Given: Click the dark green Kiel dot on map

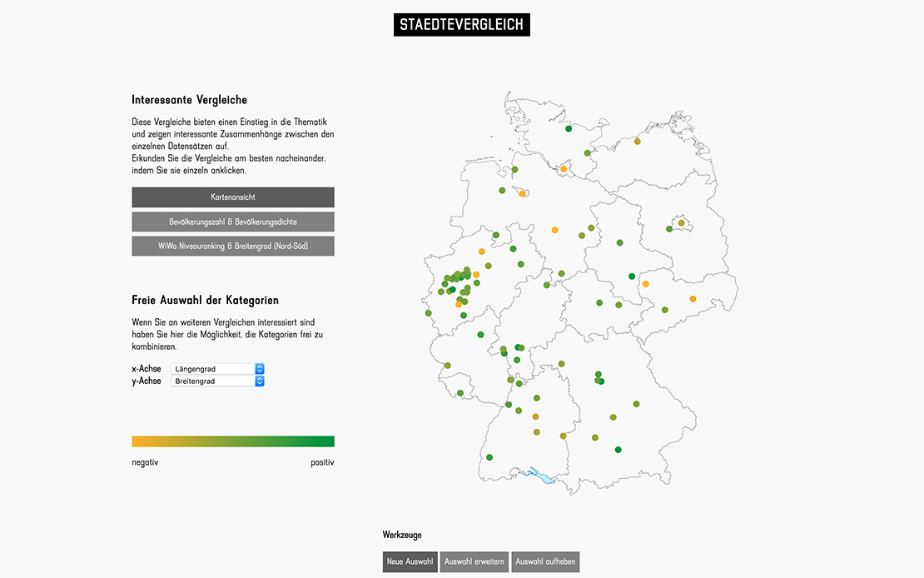Looking at the screenshot, I should [x=569, y=129].
